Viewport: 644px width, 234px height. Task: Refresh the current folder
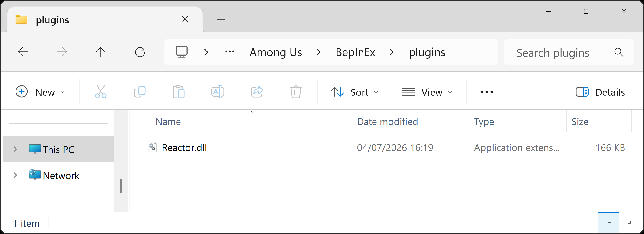tap(140, 52)
